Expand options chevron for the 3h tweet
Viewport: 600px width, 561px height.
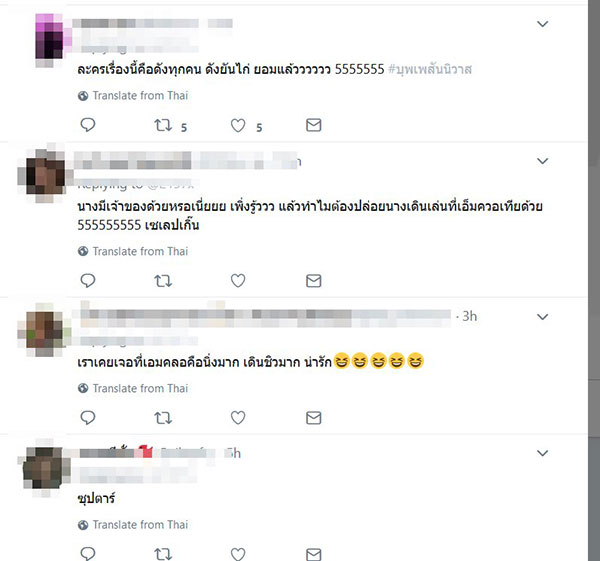tap(543, 317)
